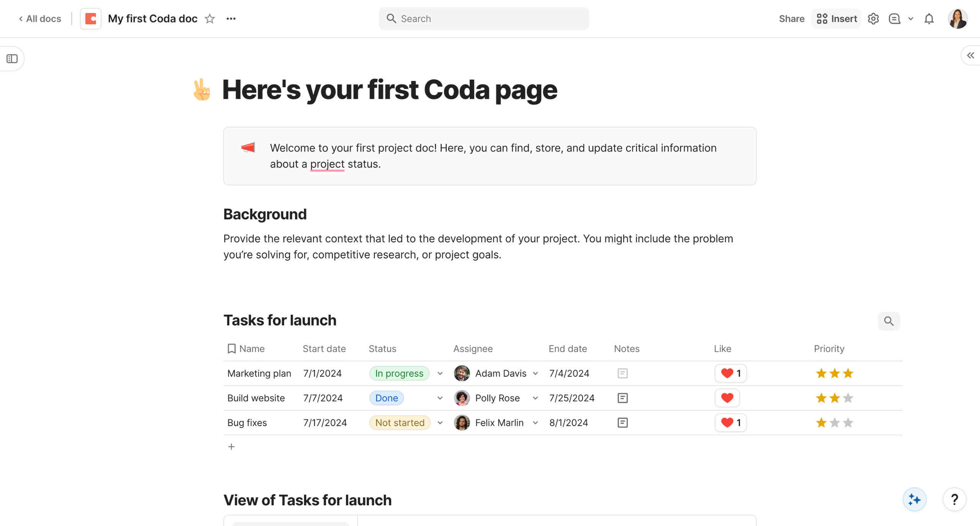
Task: Set Bug fixes priority to three stars
Action: tap(848, 423)
